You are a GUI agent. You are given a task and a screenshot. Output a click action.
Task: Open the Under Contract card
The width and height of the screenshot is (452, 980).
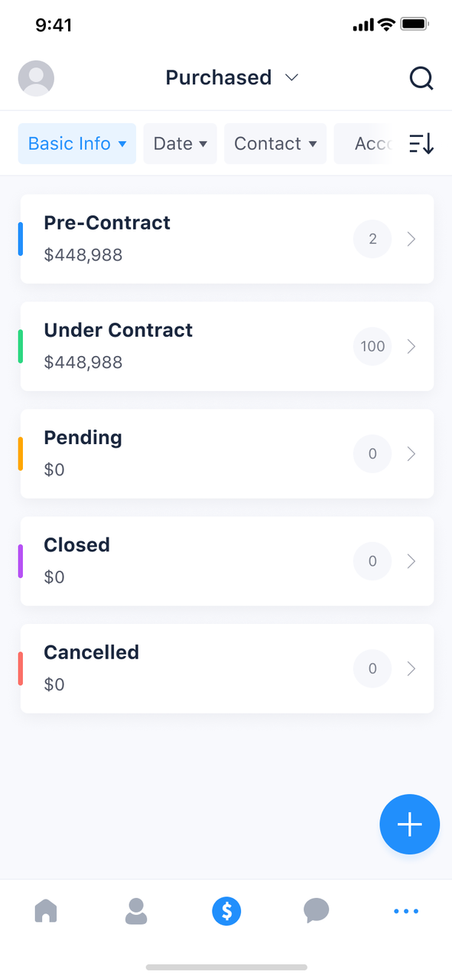point(227,346)
